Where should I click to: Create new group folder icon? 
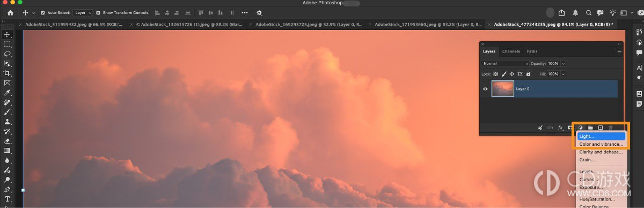point(590,128)
